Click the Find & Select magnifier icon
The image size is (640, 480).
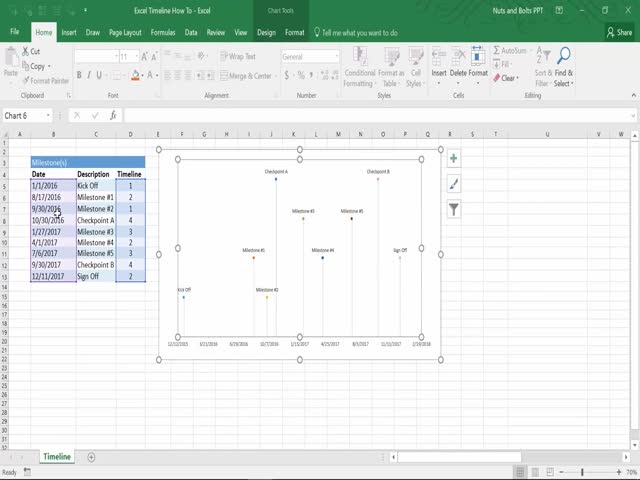[564, 57]
